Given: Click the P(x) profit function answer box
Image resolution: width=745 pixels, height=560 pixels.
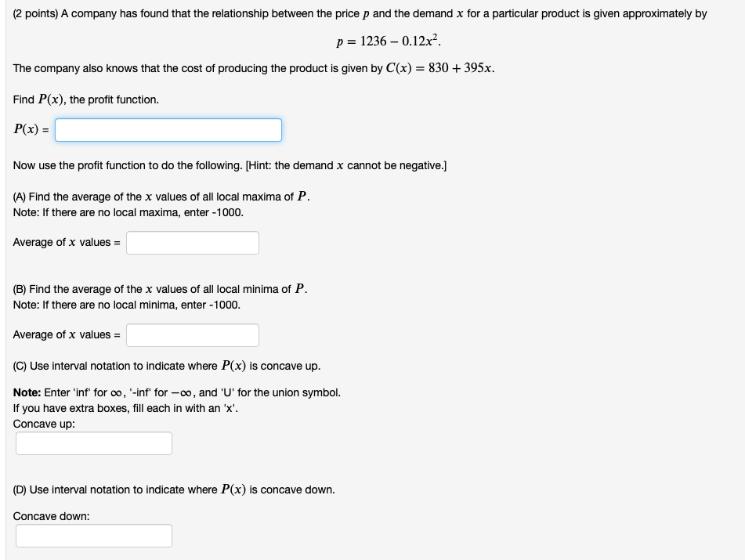Looking at the screenshot, I should coord(167,129).
